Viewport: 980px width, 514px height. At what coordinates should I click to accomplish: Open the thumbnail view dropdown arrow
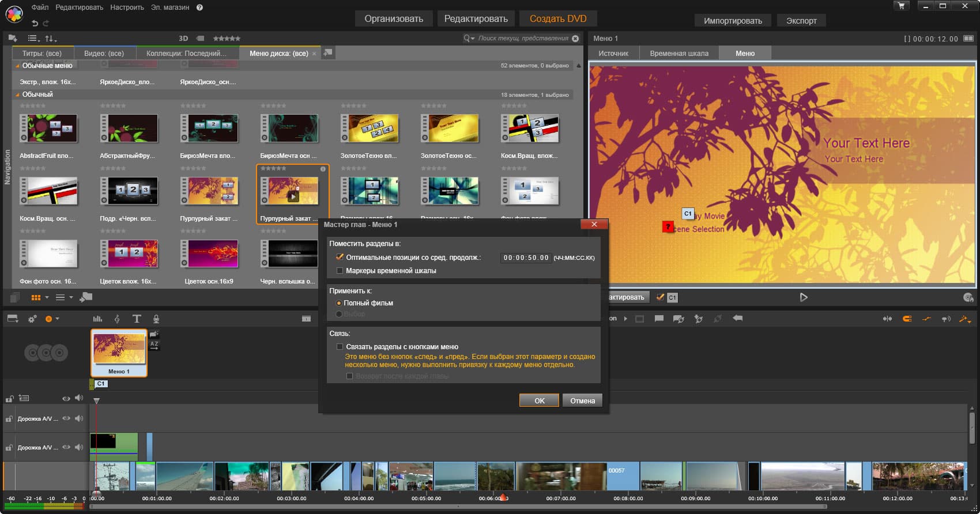47,297
